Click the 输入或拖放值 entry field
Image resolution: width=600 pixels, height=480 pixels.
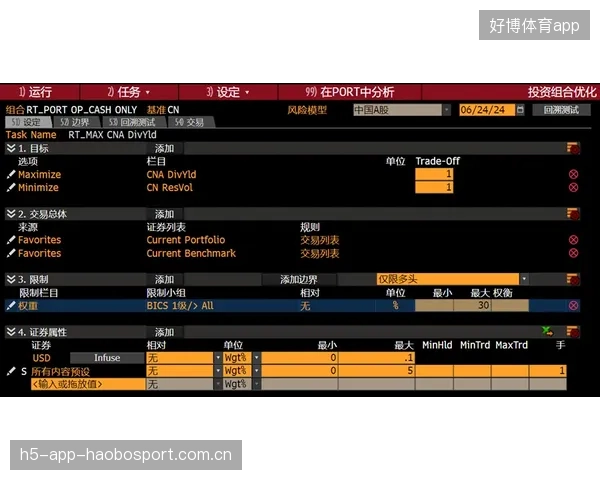tap(88, 384)
